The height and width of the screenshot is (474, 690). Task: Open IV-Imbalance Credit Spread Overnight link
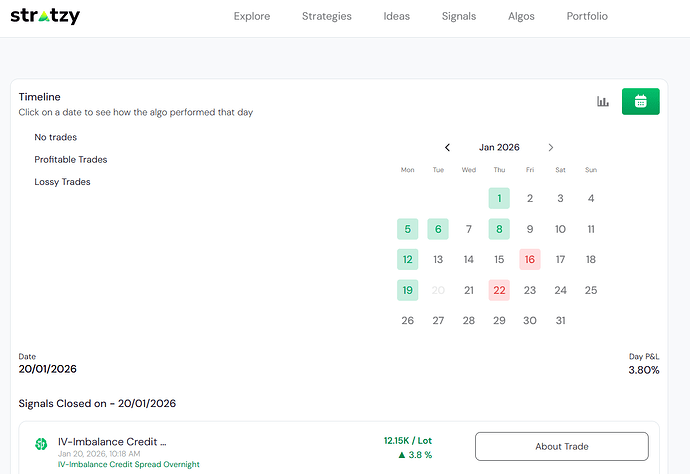coord(128,464)
